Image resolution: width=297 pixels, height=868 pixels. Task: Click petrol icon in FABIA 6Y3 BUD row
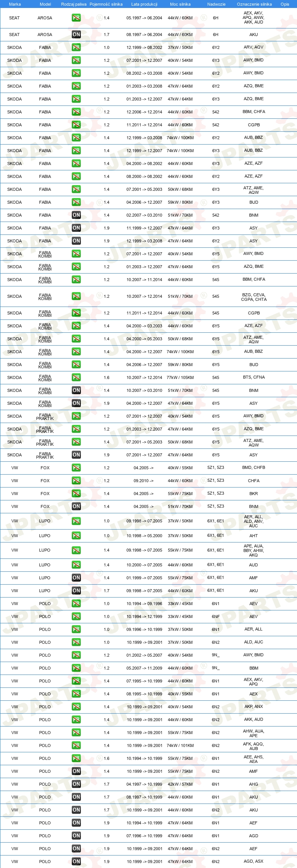[76, 202]
